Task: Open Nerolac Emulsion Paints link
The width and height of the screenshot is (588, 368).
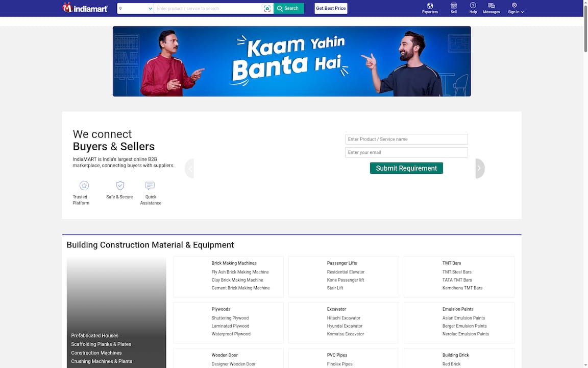Action: pyautogui.click(x=465, y=334)
